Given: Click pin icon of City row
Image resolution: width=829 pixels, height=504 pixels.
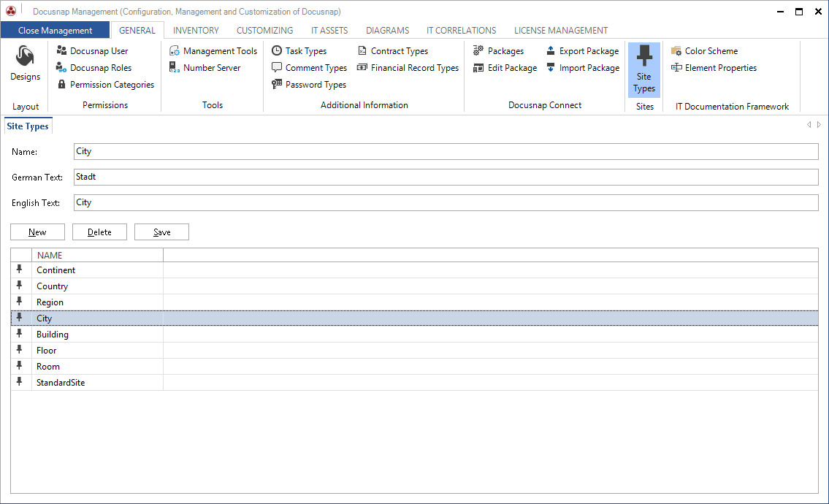Looking at the screenshot, I should (20, 317).
